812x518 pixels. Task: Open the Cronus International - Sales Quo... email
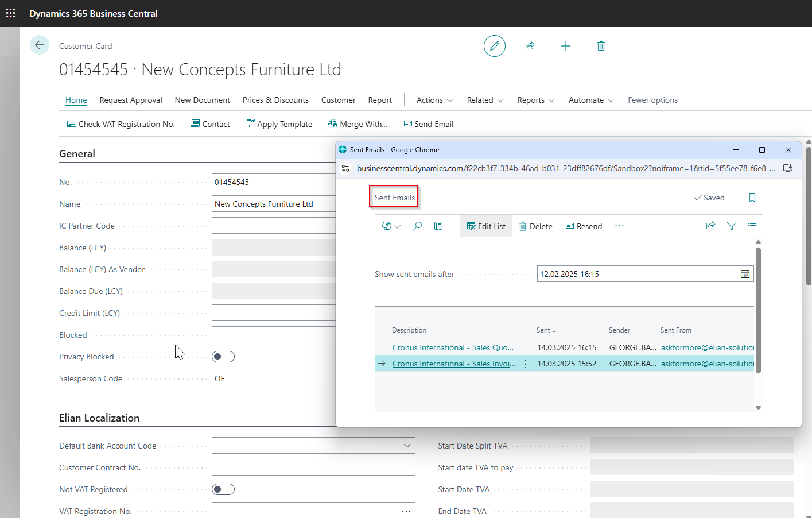tap(453, 347)
